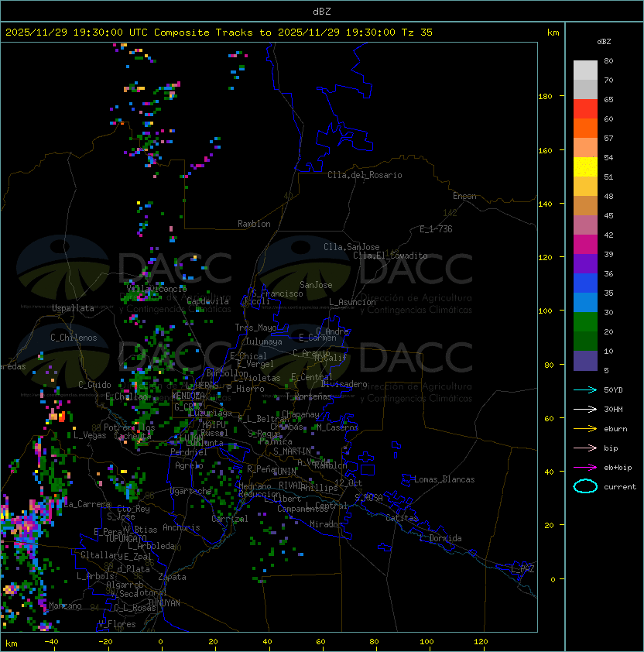Click the '12_Oct' map label
This screenshot has height=652, width=644.
click(x=348, y=482)
